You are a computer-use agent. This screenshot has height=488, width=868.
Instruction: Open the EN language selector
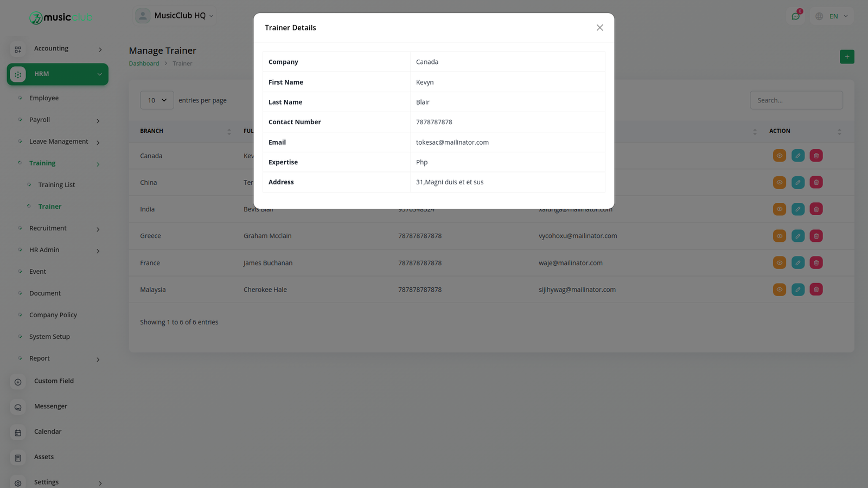832,16
